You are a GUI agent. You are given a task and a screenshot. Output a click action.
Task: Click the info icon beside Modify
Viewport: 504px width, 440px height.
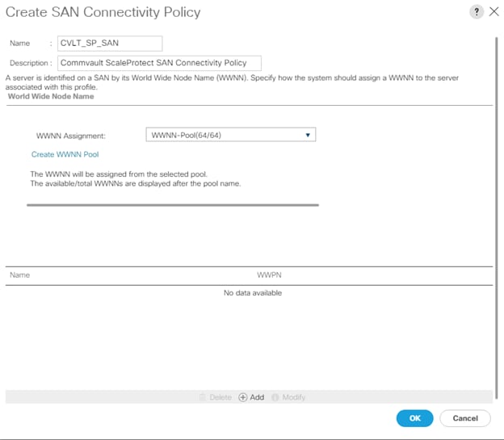pyautogui.click(x=275, y=397)
